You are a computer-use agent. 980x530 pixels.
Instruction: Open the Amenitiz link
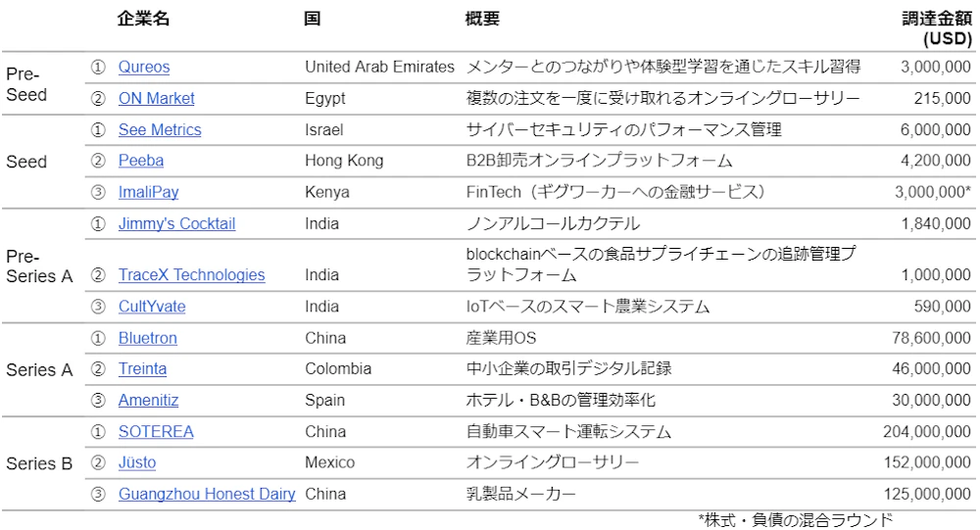(148, 401)
